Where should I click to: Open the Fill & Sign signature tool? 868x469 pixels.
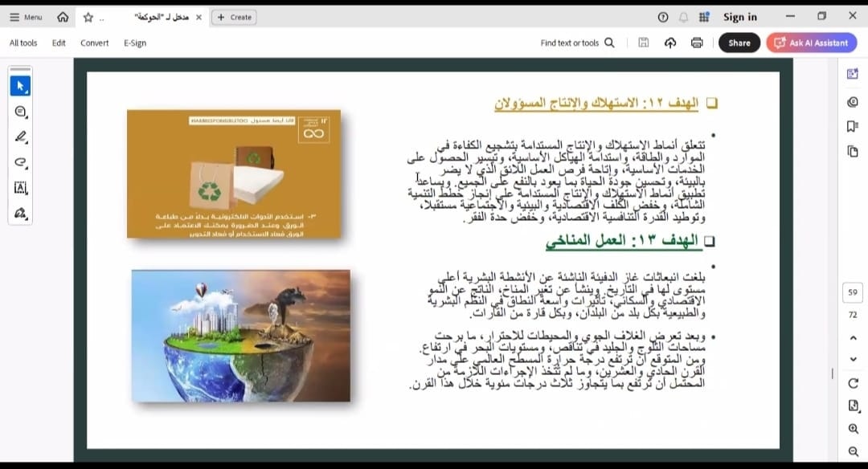click(21, 214)
